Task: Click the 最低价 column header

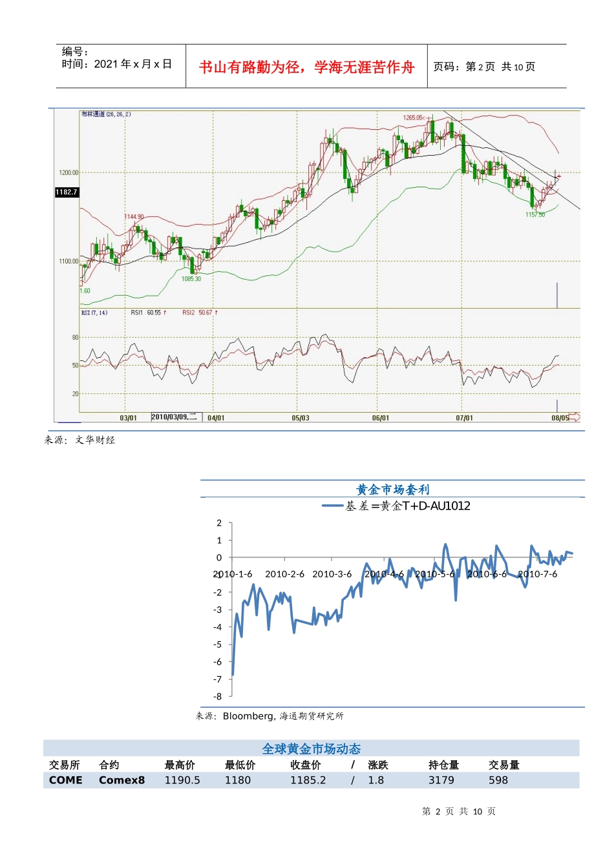Action: click(x=240, y=765)
